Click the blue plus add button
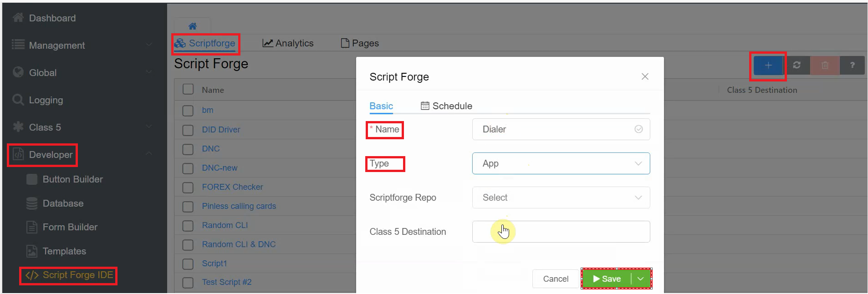 [768, 66]
